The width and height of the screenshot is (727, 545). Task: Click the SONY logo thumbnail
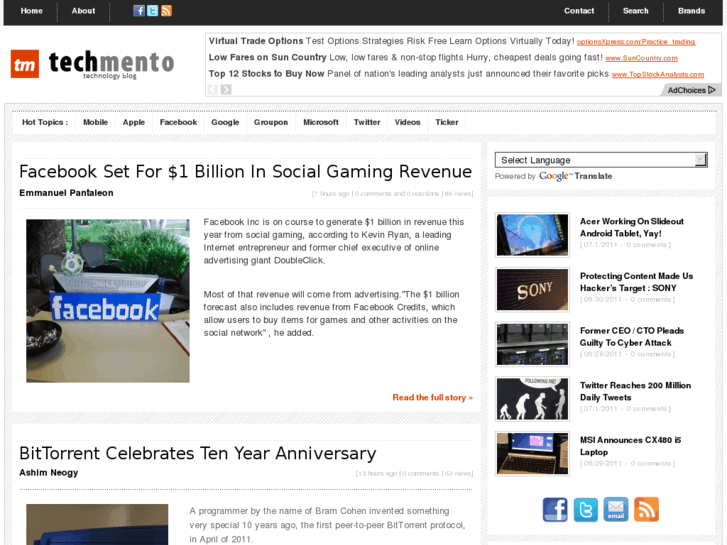(532, 289)
